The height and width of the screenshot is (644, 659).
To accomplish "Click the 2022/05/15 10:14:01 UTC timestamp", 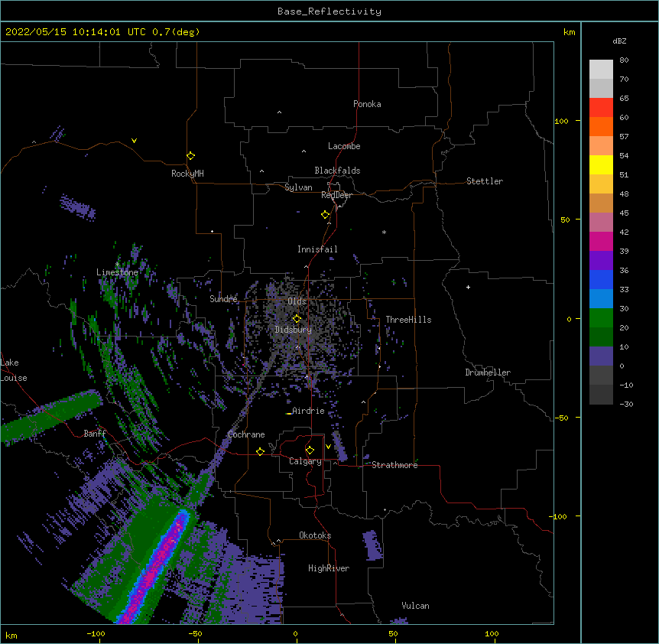I will click(76, 32).
